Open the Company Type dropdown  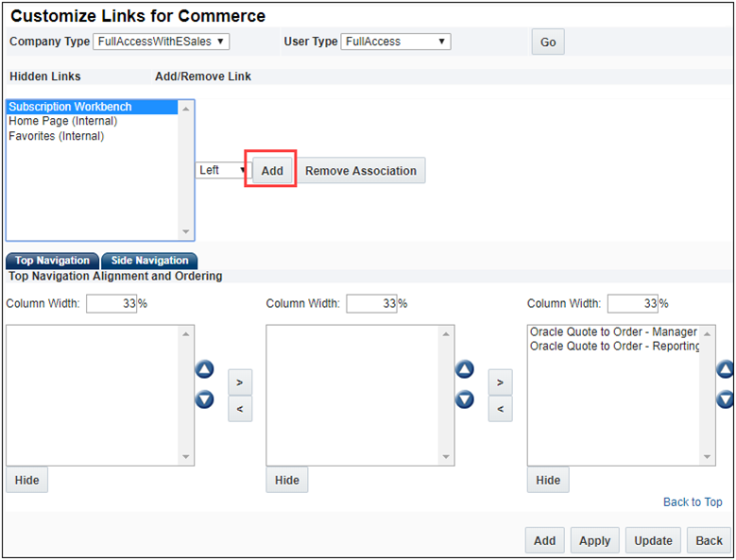pyautogui.click(x=161, y=42)
